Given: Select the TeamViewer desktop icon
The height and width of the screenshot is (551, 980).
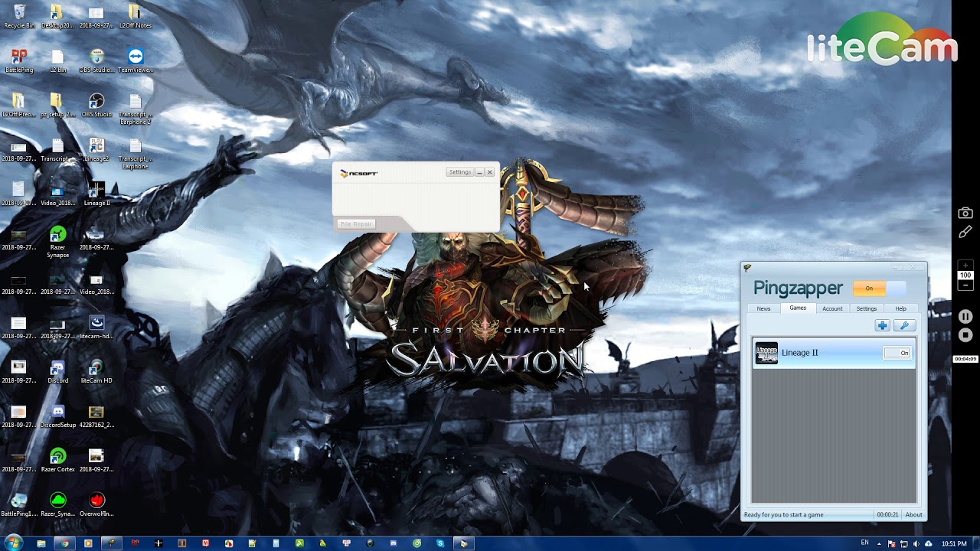Looking at the screenshot, I should coord(136,60).
